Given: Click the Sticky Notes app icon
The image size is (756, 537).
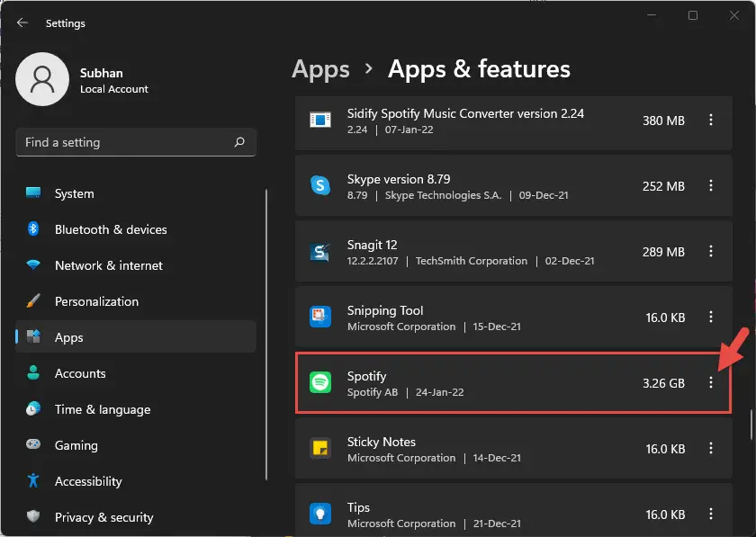Looking at the screenshot, I should [x=320, y=448].
